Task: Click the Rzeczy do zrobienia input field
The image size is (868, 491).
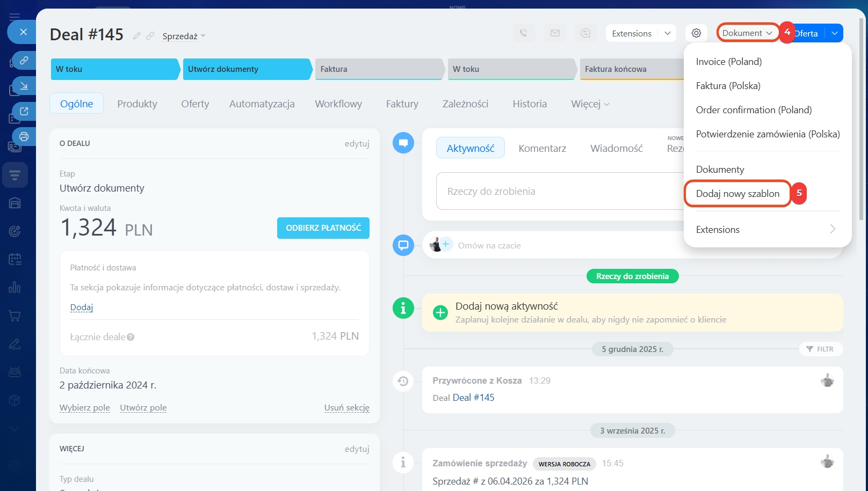Action: click(559, 192)
